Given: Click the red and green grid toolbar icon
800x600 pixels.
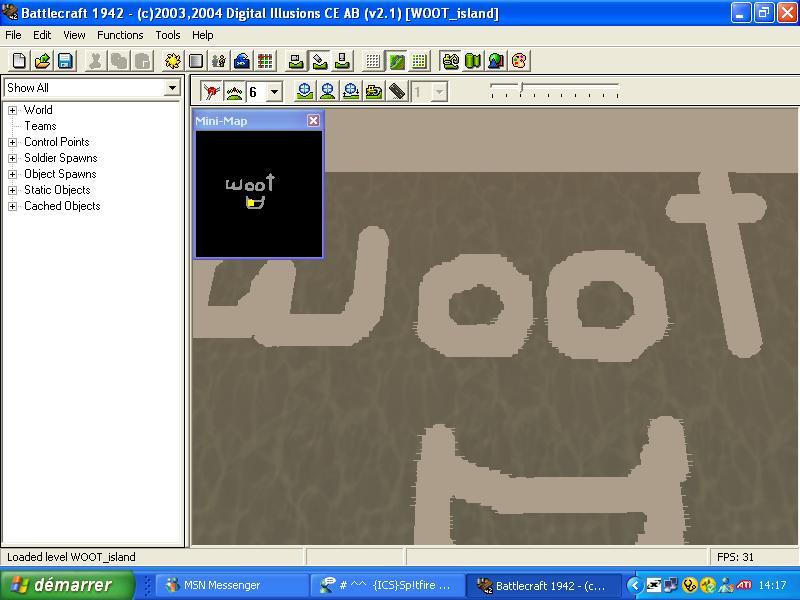Looking at the screenshot, I should pyautogui.click(x=265, y=61).
